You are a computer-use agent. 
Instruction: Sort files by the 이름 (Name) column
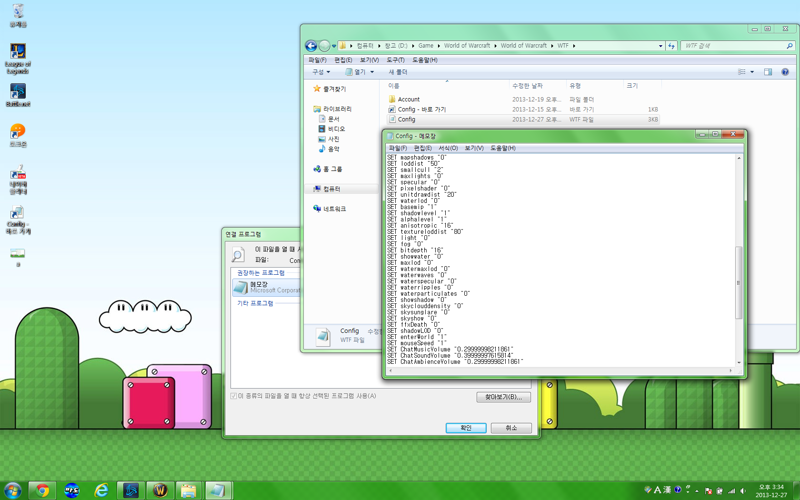(447, 86)
